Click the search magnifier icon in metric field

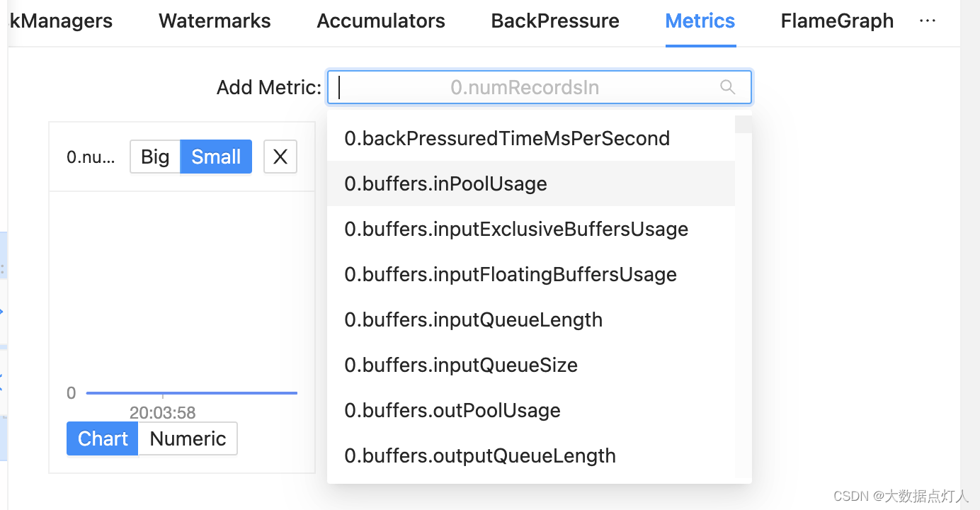point(727,87)
